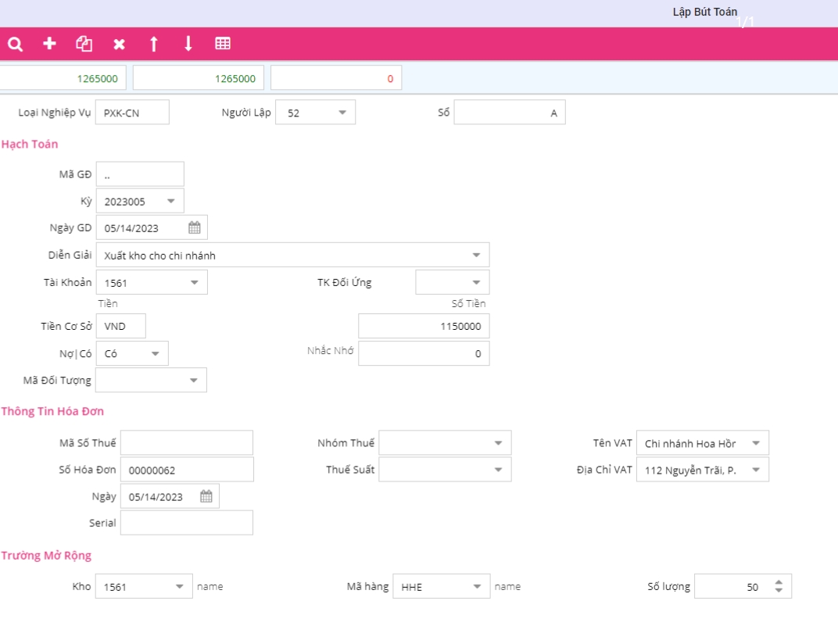Click the copy entry icon
The image size is (838, 644).
click(84, 44)
